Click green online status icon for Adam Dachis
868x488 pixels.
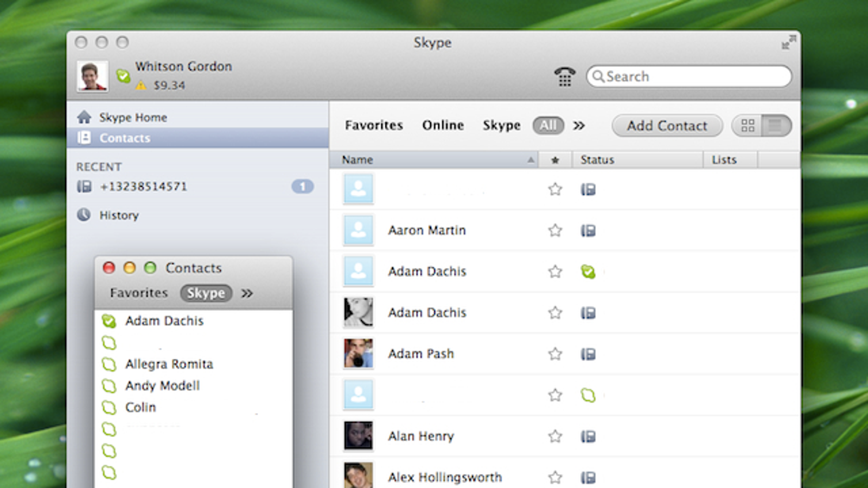(588, 272)
